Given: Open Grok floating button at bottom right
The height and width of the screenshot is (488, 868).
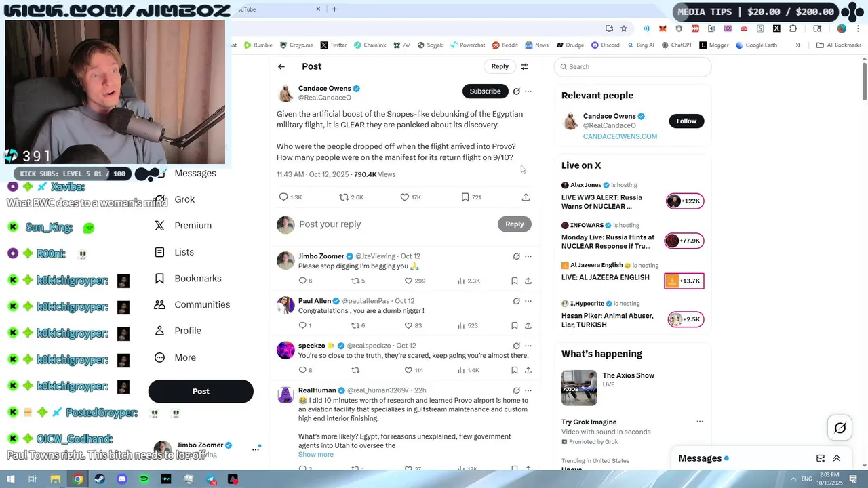Looking at the screenshot, I should (x=840, y=428).
